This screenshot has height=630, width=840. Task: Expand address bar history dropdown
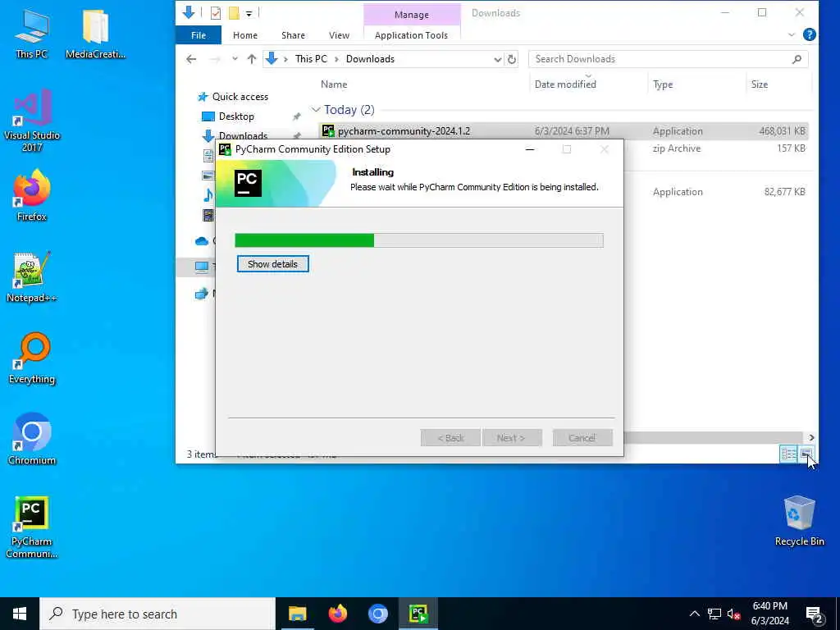pos(498,59)
